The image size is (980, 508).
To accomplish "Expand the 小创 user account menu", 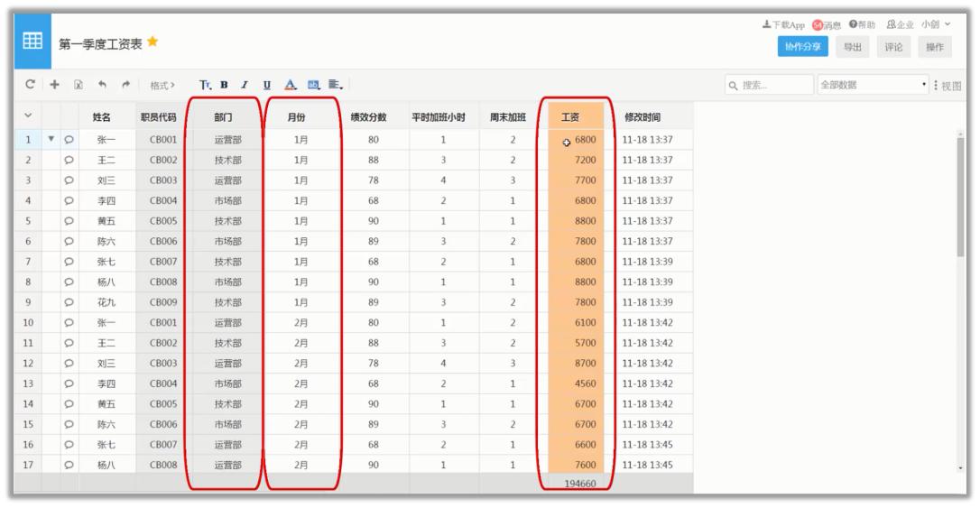I will coord(936,24).
